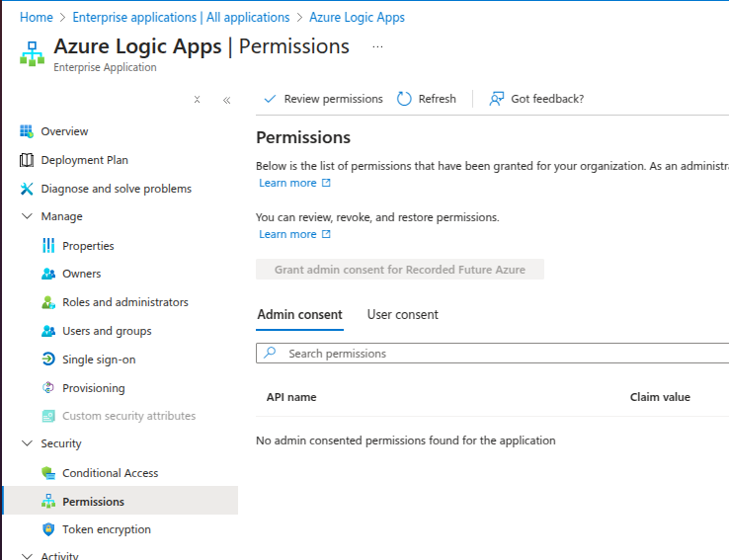
Task: Open Enterprise applications | All applications breadcrumb
Action: tap(181, 17)
